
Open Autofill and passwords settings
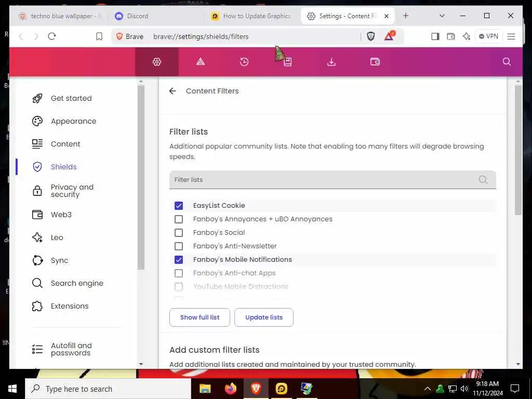(x=71, y=349)
